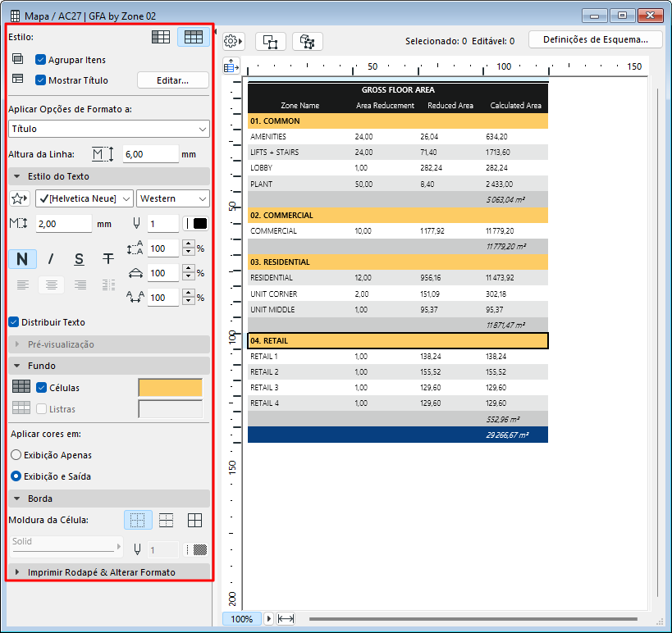Expand Imprimir Rodapé & Alterar Formato

[109, 572]
